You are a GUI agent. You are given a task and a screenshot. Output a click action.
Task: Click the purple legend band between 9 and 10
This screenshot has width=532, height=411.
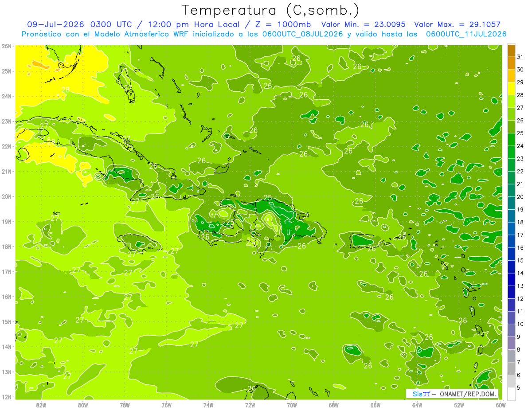point(511,330)
